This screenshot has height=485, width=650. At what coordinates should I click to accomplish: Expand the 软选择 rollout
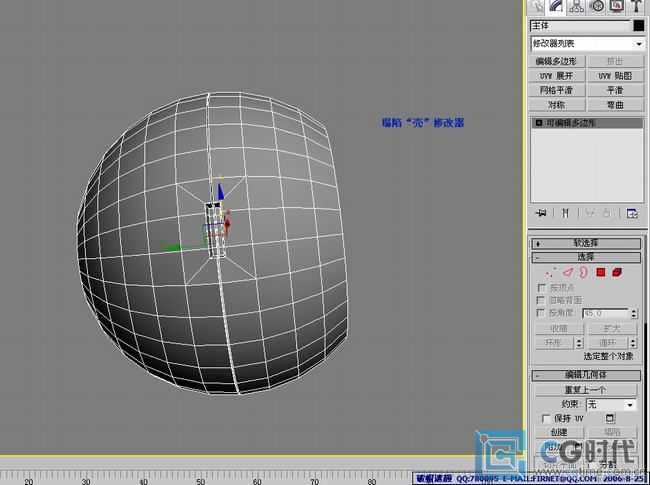(x=586, y=243)
